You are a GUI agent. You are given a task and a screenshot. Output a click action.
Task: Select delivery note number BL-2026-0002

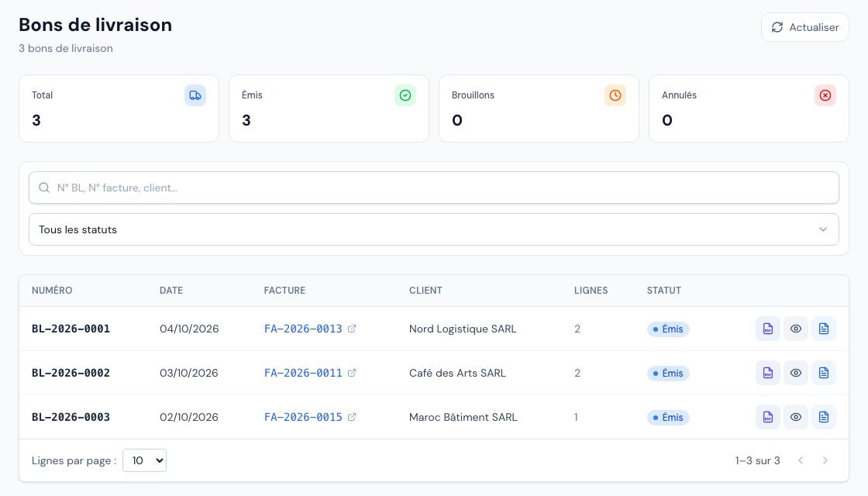(71, 373)
